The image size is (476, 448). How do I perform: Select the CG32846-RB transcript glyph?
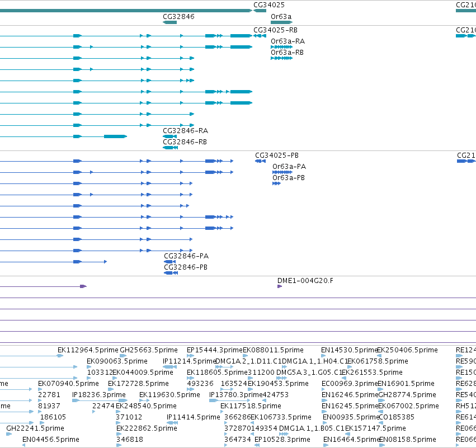[170, 148]
